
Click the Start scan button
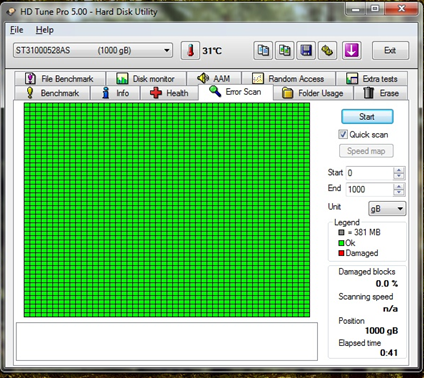[x=367, y=117]
